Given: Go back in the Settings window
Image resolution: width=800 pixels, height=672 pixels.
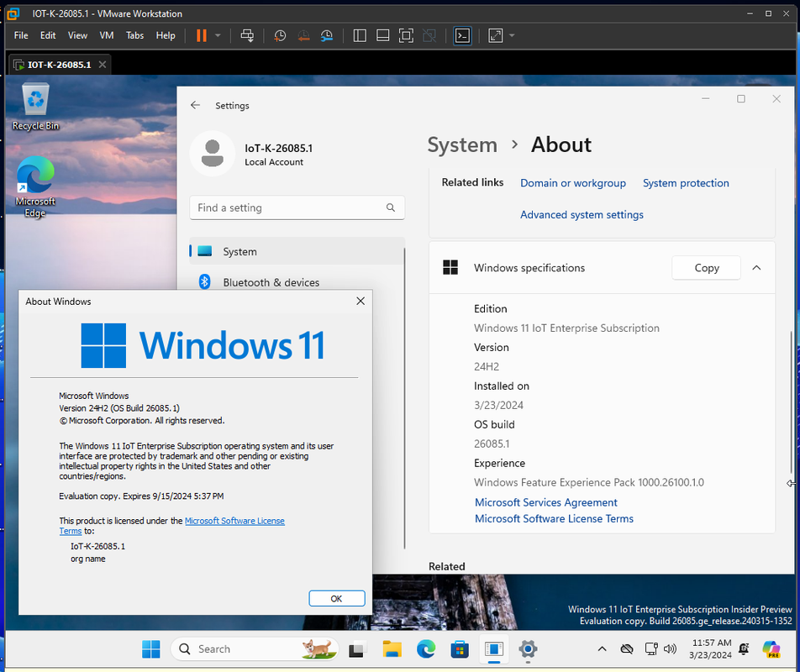Looking at the screenshot, I should click(195, 105).
